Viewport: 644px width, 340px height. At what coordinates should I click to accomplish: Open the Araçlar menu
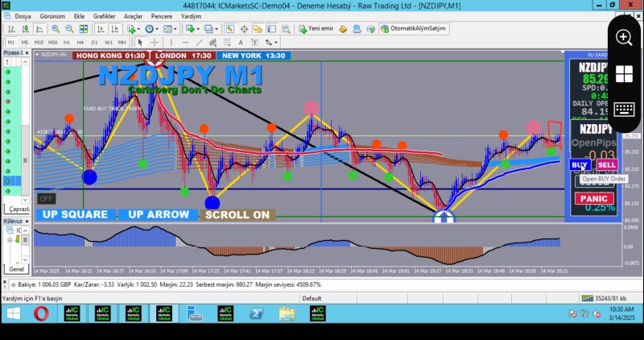pyautogui.click(x=133, y=16)
